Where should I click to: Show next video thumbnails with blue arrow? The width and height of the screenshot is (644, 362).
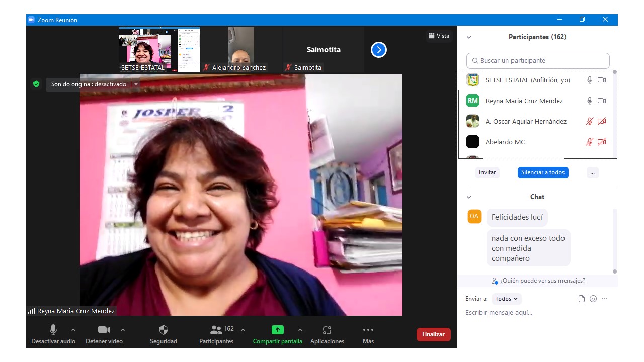379,50
